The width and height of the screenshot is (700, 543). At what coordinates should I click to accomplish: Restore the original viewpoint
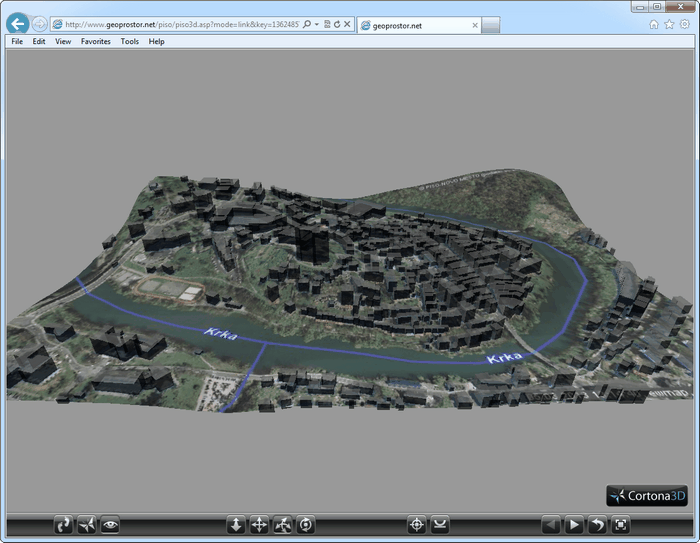click(597, 524)
